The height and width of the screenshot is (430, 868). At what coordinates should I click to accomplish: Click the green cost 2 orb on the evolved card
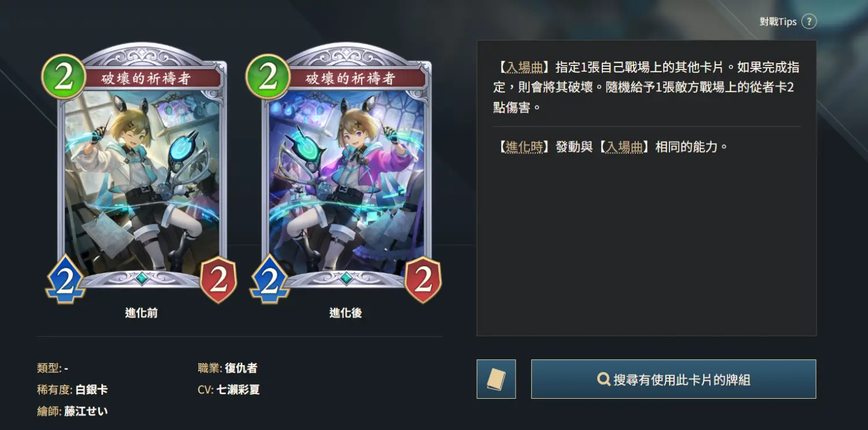[x=267, y=76]
